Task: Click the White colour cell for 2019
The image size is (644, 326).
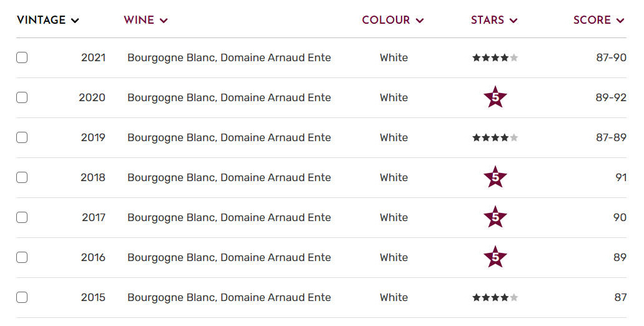Action: pyautogui.click(x=394, y=137)
